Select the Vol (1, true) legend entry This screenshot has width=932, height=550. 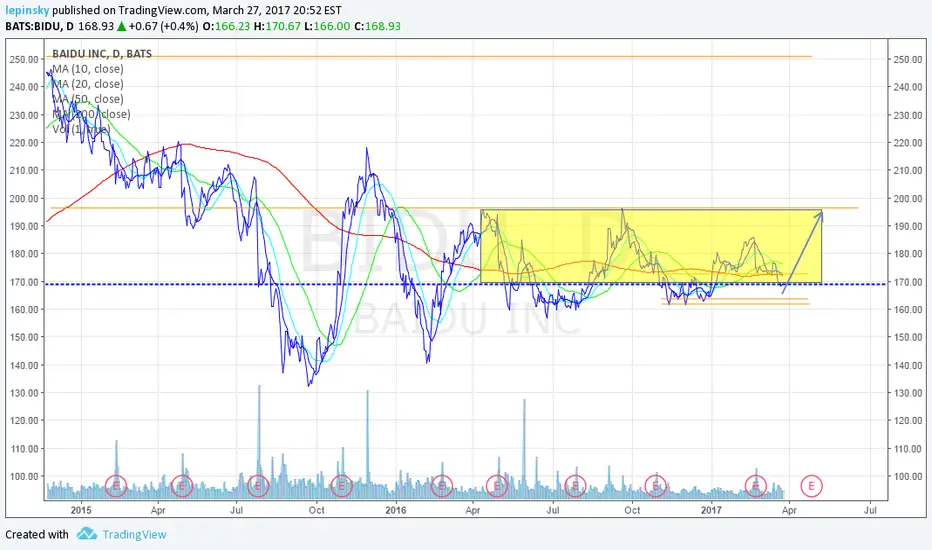click(x=81, y=128)
